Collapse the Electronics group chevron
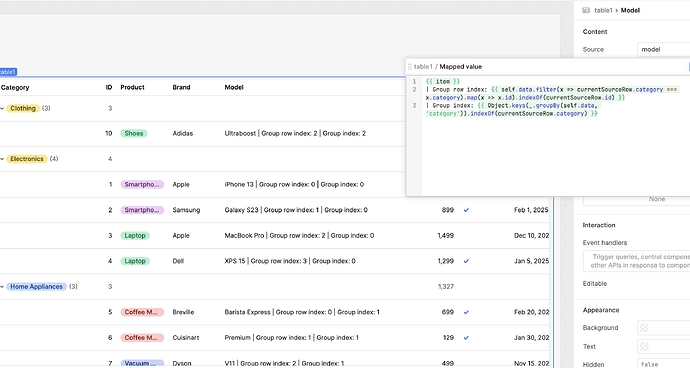The width and height of the screenshot is (690, 368). click(x=2, y=159)
